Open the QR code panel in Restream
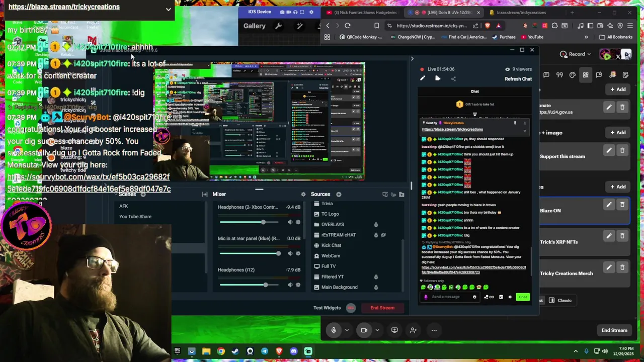 586,75
